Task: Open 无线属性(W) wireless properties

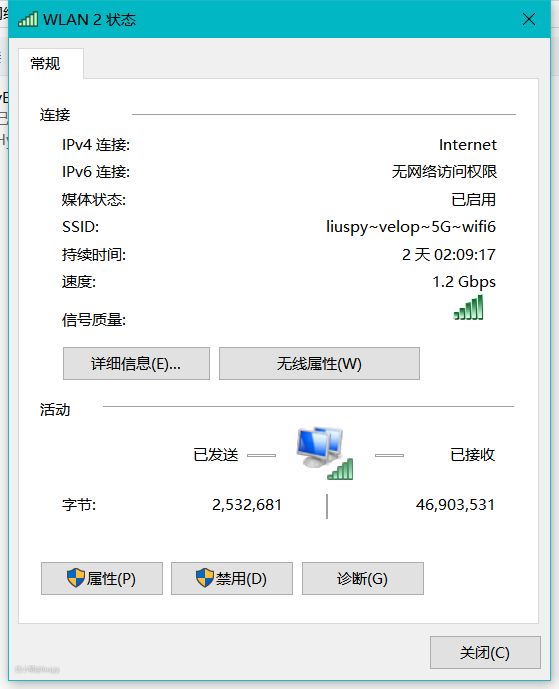Action: [x=319, y=363]
